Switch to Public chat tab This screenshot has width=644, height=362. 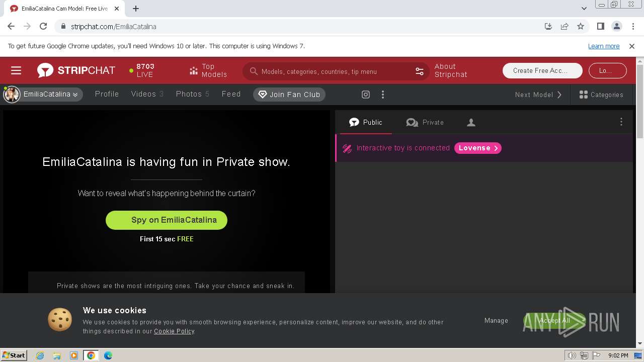366,122
